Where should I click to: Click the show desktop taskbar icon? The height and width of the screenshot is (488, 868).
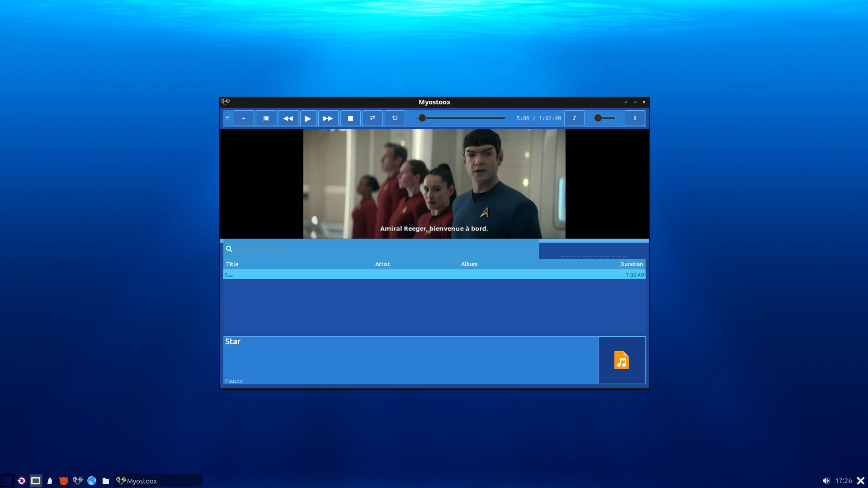click(x=36, y=481)
